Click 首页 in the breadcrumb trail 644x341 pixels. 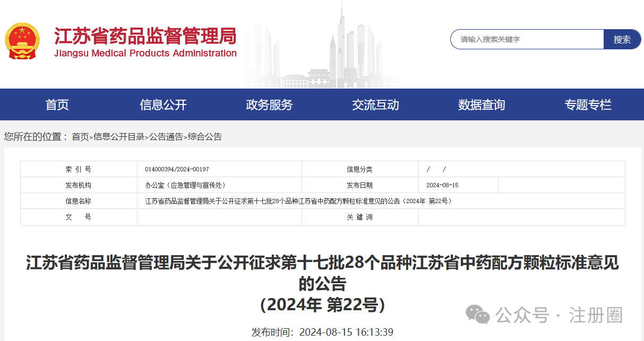[80, 137]
